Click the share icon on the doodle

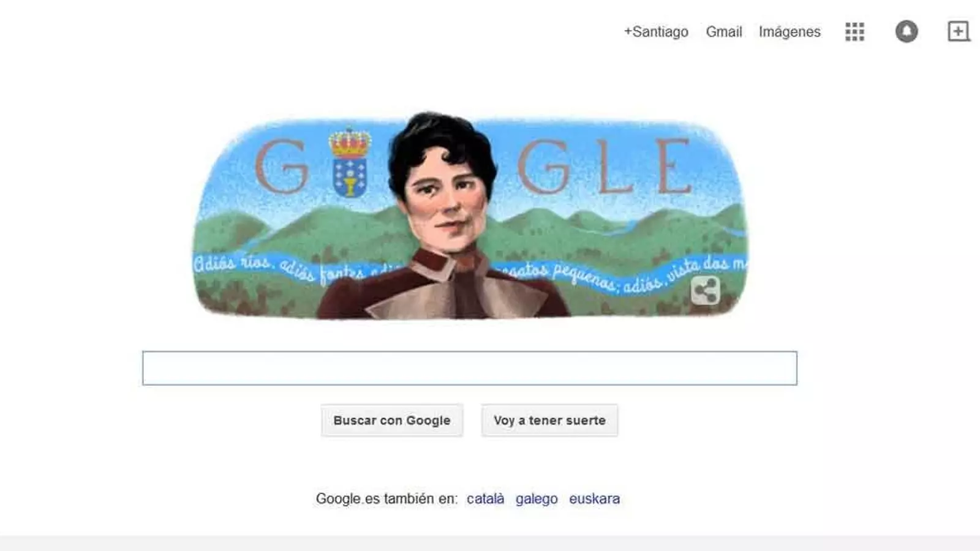point(705,290)
